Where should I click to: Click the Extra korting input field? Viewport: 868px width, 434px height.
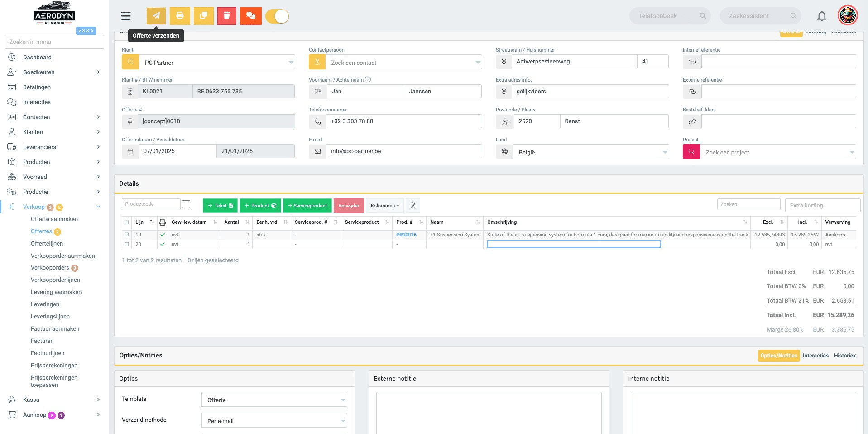pyautogui.click(x=823, y=205)
